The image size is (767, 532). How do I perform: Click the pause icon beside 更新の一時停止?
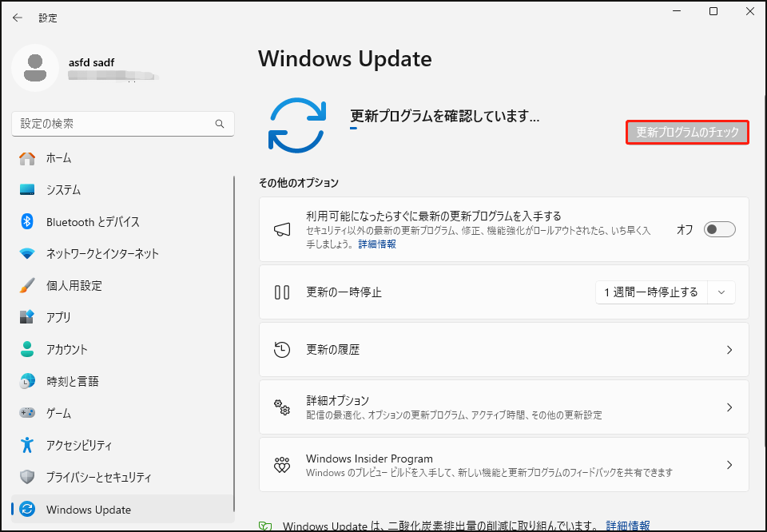tap(282, 292)
